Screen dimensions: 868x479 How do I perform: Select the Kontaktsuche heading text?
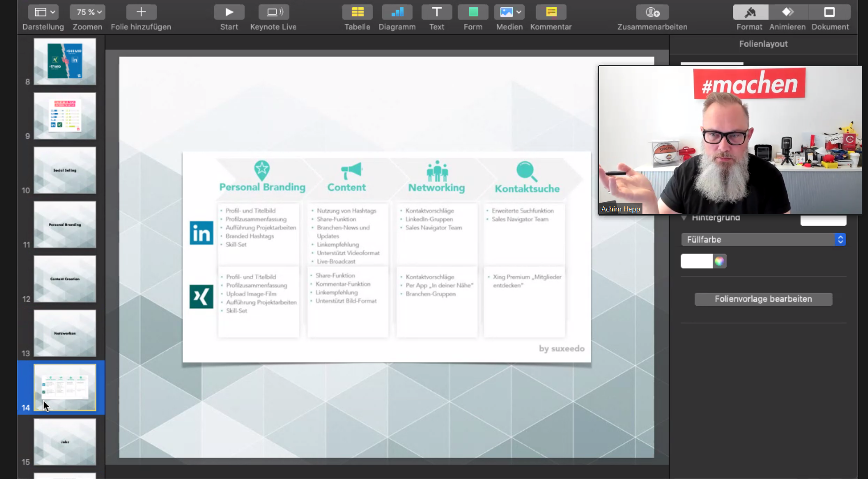coord(527,189)
